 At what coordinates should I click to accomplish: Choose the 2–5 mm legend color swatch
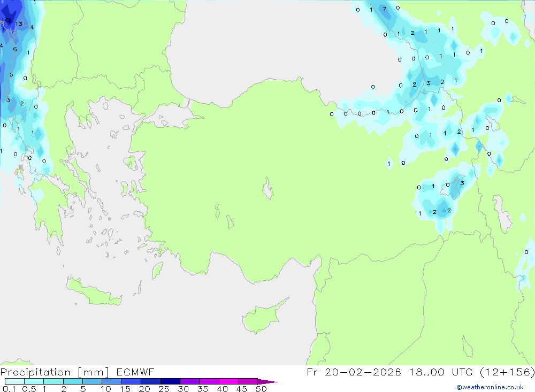click(73, 381)
